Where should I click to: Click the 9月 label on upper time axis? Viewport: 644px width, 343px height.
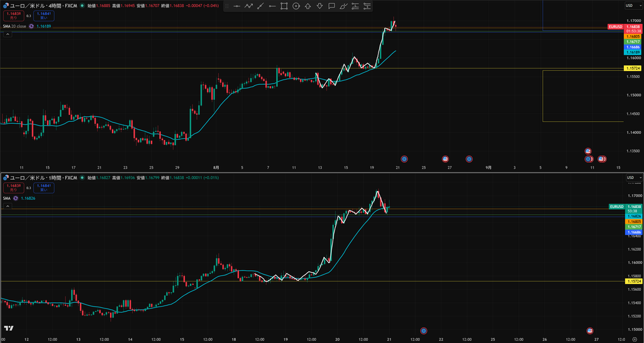(488, 167)
